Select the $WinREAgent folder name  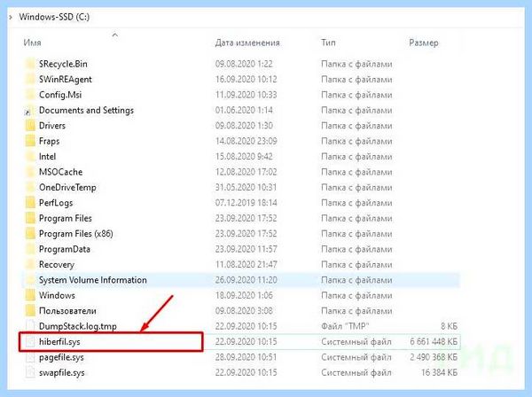(66, 80)
